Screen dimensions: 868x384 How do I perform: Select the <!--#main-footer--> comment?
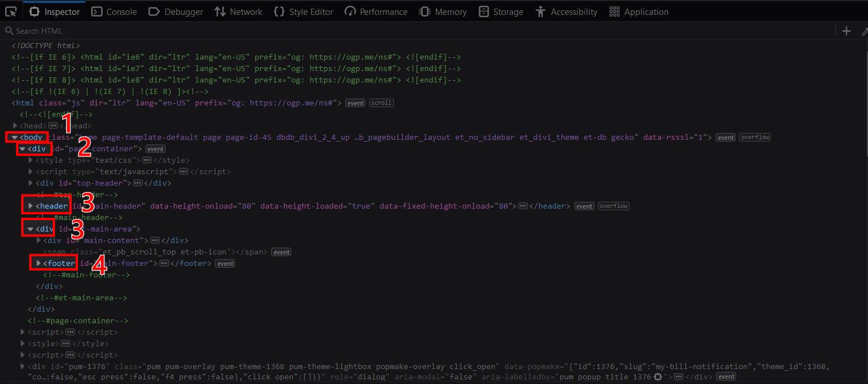(87, 275)
